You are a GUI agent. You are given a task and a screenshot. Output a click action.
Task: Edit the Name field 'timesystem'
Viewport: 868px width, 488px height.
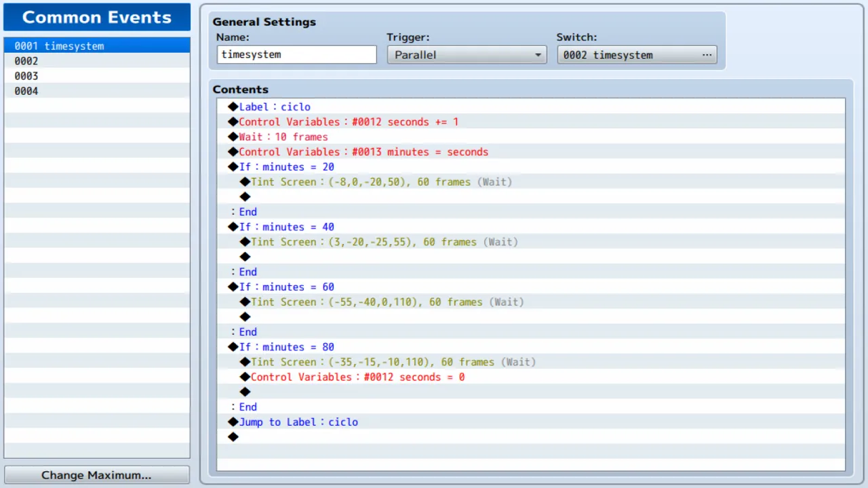pyautogui.click(x=297, y=55)
